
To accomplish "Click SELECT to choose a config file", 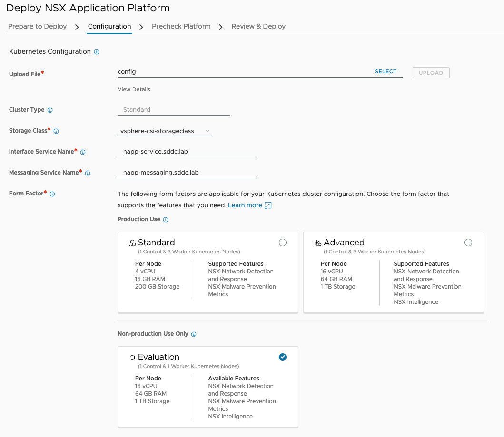I will point(385,71).
